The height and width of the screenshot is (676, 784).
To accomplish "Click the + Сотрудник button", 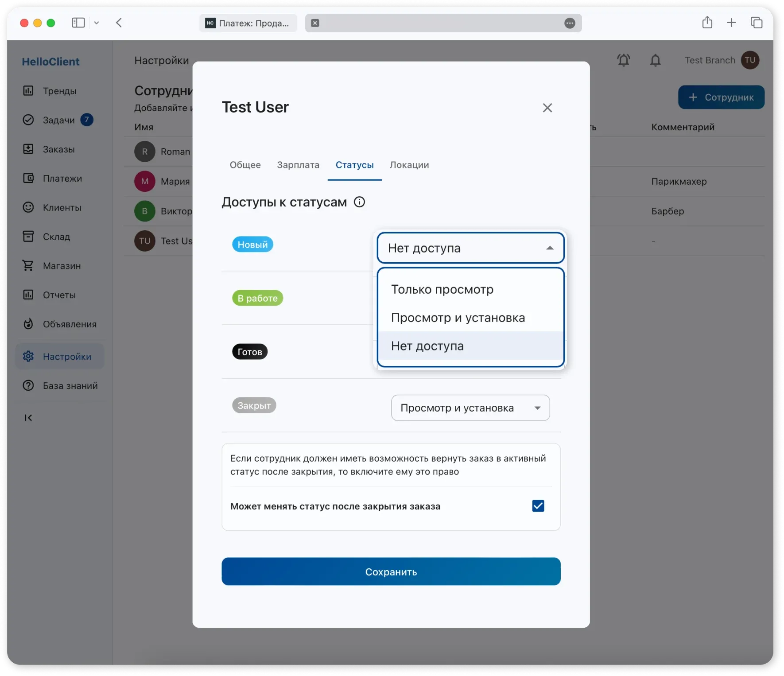I will (x=721, y=97).
